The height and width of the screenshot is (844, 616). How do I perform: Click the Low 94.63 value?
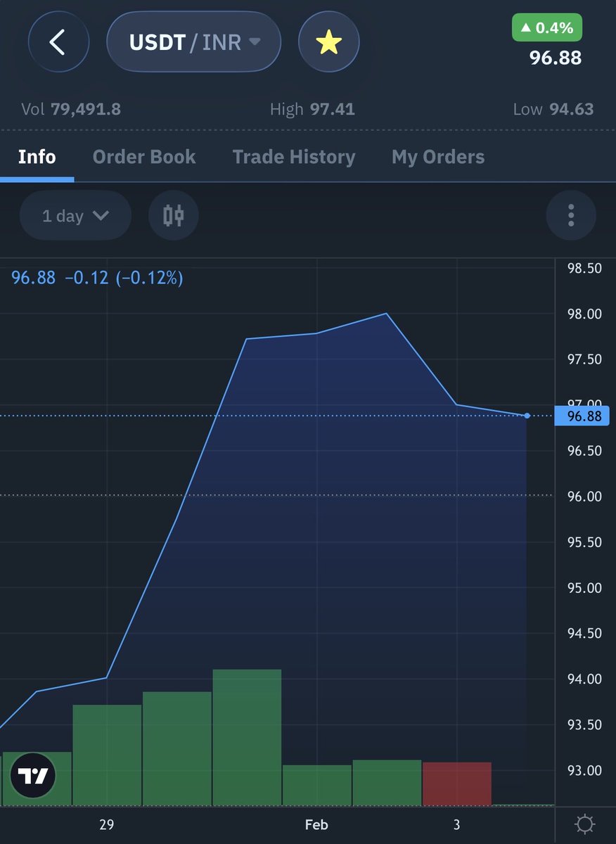(x=553, y=109)
